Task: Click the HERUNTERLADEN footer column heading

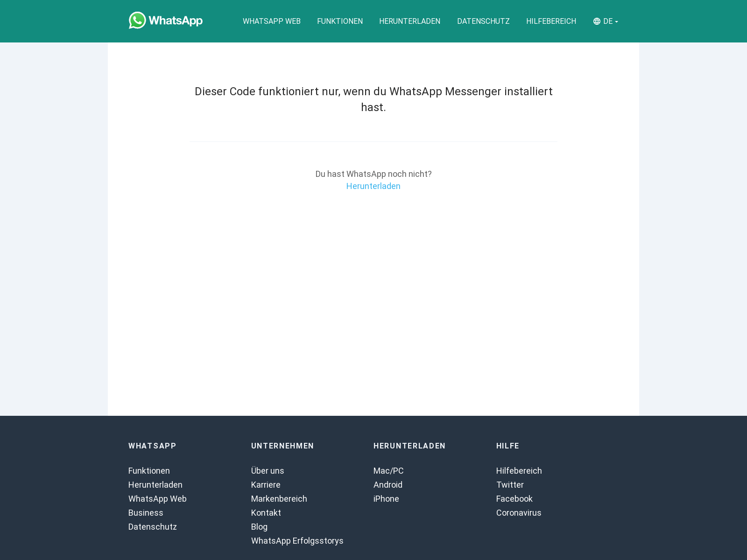Action: coord(409,446)
